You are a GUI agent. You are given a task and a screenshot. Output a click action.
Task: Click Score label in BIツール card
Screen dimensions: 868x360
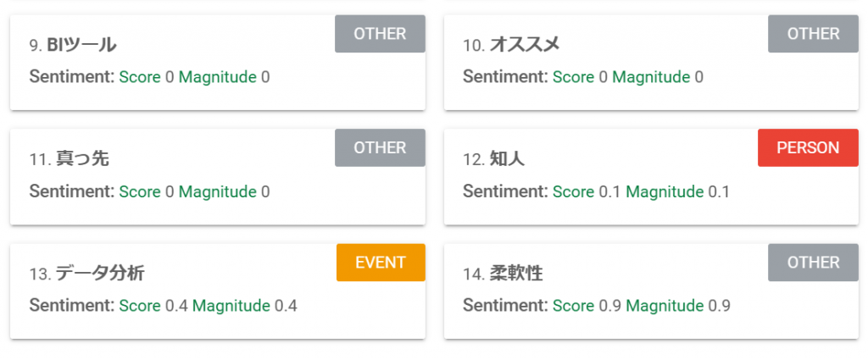click(140, 77)
